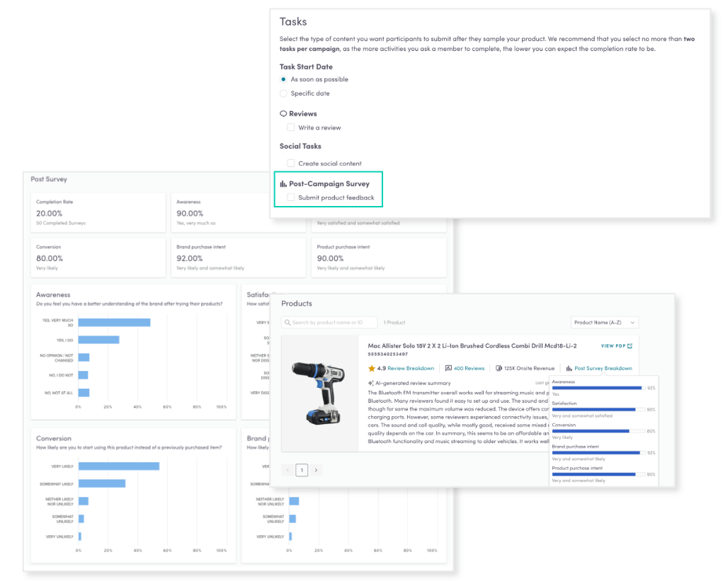Click the Reviews speech bubble icon
This screenshot has width=728, height=584.
(283, 114)
